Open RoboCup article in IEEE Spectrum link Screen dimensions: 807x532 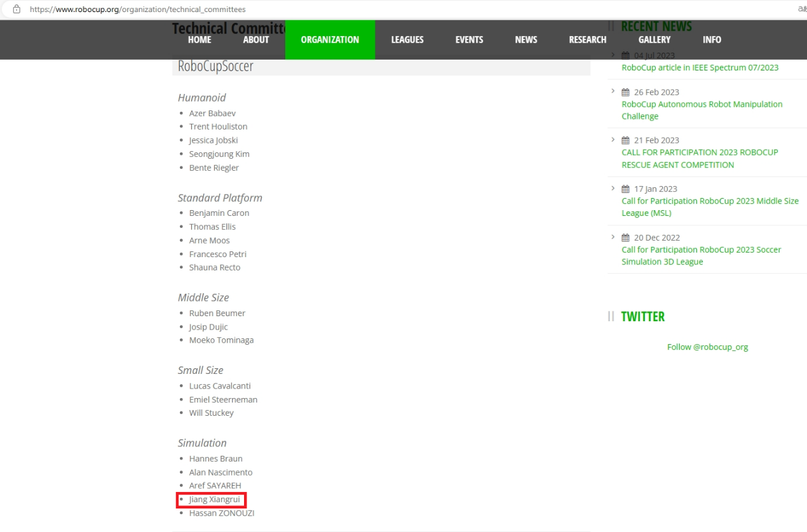tap(700, 68)
